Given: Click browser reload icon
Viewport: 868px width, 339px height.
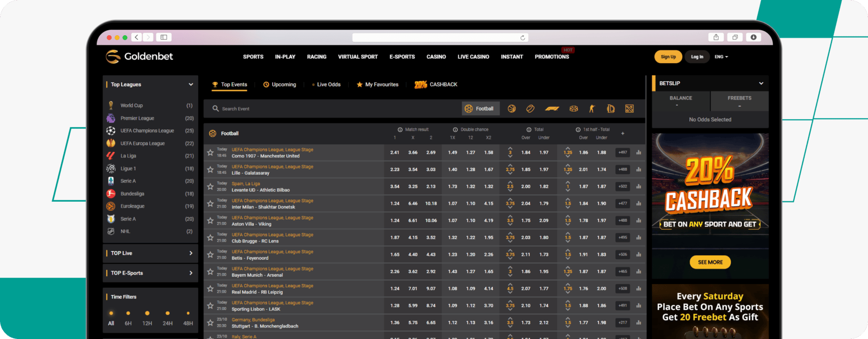Looking at the screenshot, I should pos(522,38).
